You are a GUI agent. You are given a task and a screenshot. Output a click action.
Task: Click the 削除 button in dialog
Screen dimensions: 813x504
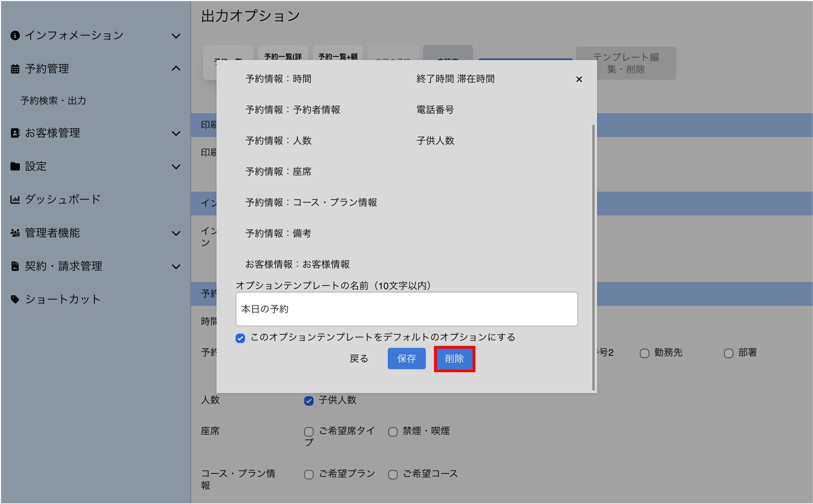pyautogui.click(x=454, y=358)
